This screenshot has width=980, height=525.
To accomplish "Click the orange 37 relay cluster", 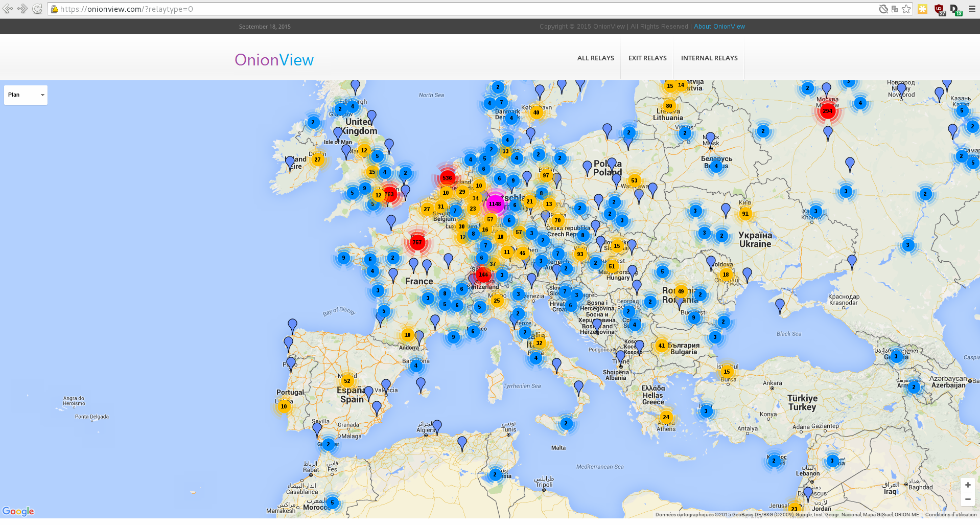I will click(493, 264).
